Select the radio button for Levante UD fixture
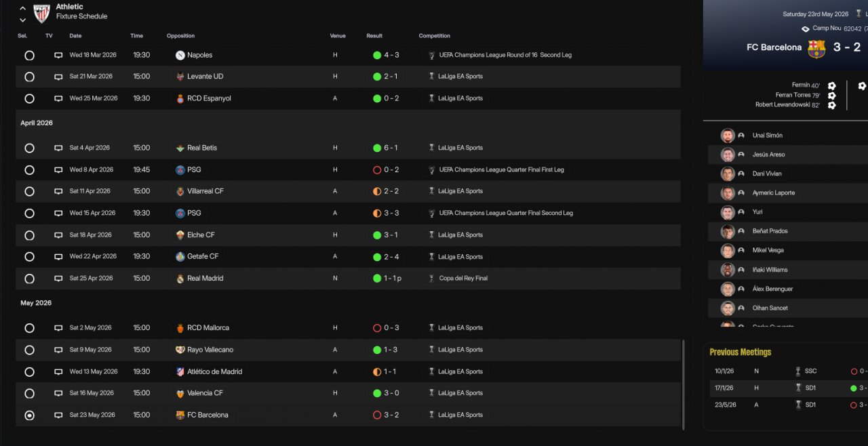This screenshot has height=446, width=868. coord(29,77)
